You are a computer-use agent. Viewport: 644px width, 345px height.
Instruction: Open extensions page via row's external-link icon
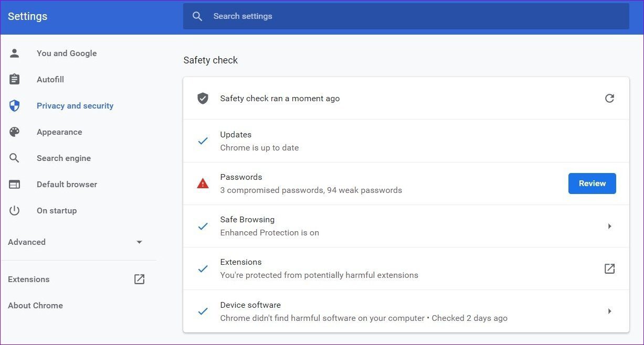point(609,268)
